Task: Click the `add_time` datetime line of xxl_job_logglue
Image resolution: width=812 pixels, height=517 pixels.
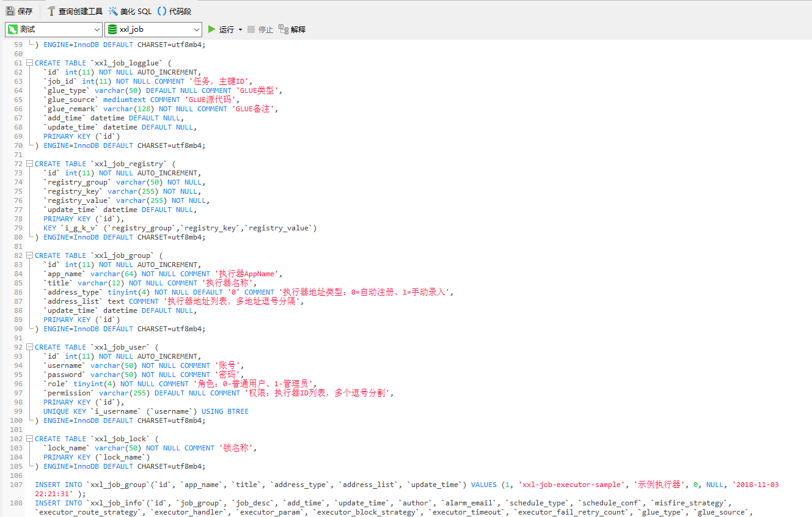Action: [112, 118]
